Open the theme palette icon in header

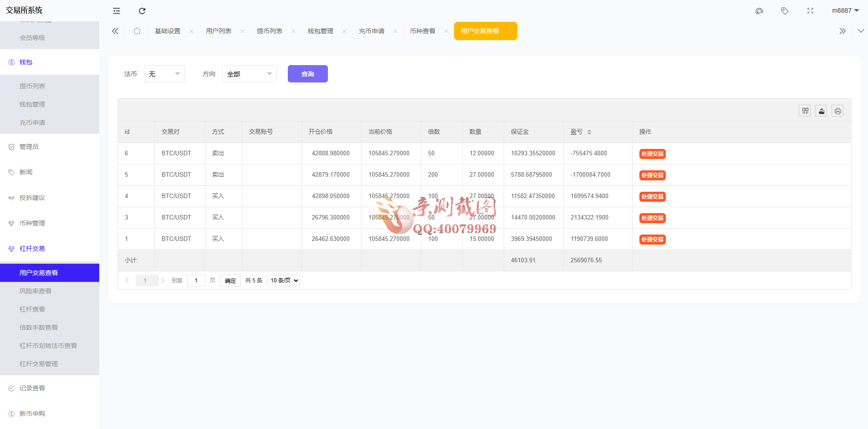point(759,11)
